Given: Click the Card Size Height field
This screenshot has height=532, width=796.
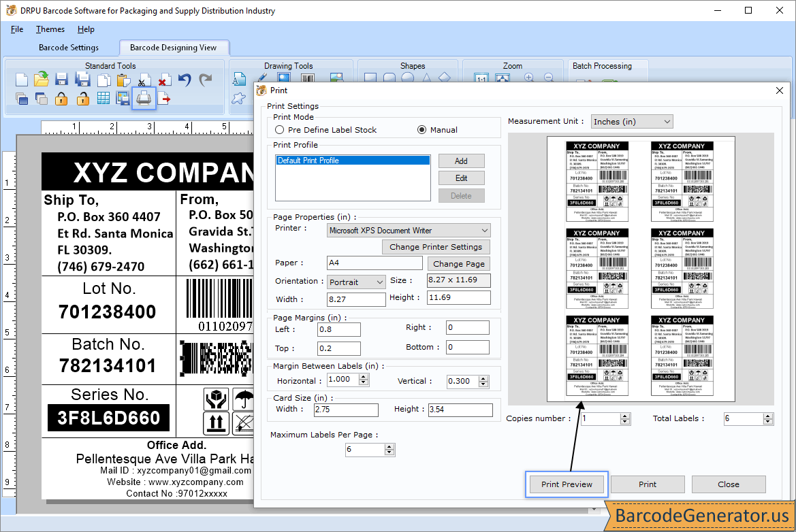Looking at the screenshot, I should pos(460,410).
